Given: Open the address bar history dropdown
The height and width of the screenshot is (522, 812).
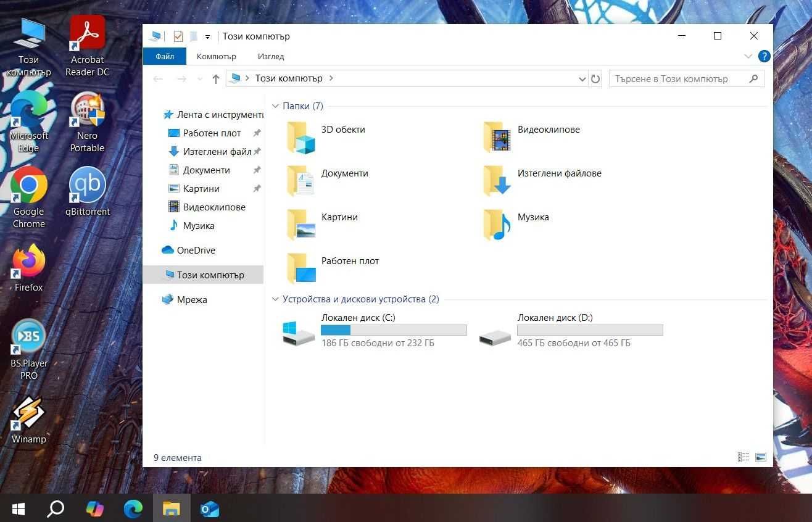Looking at the screenshot, I should (582, 79).
